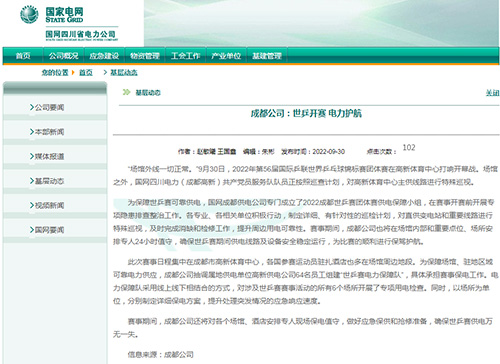Open 国网要闻 in the sidebar
Viewport: 500px width, 364px height.
(x=49, y=230)
